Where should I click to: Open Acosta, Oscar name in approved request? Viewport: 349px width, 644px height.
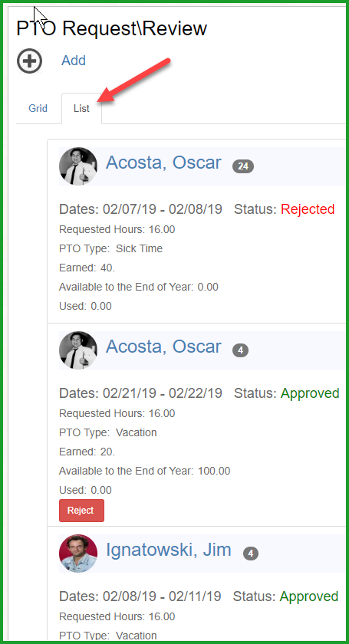click(x=163, y=347)
